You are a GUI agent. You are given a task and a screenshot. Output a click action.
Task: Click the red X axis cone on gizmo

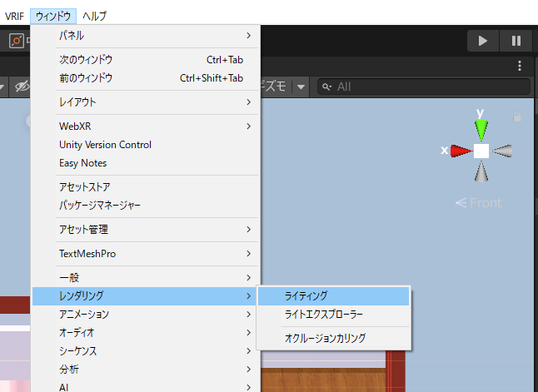460,151
